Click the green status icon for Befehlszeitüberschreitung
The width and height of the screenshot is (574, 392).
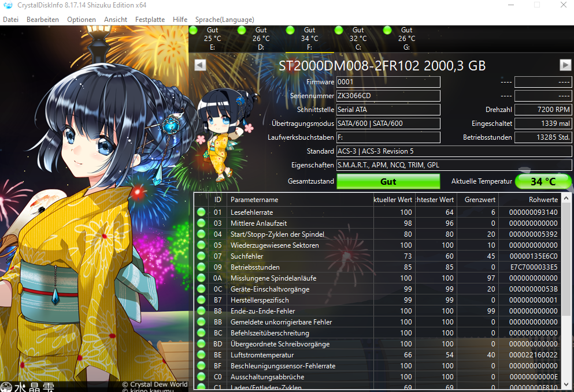[201, 333]
